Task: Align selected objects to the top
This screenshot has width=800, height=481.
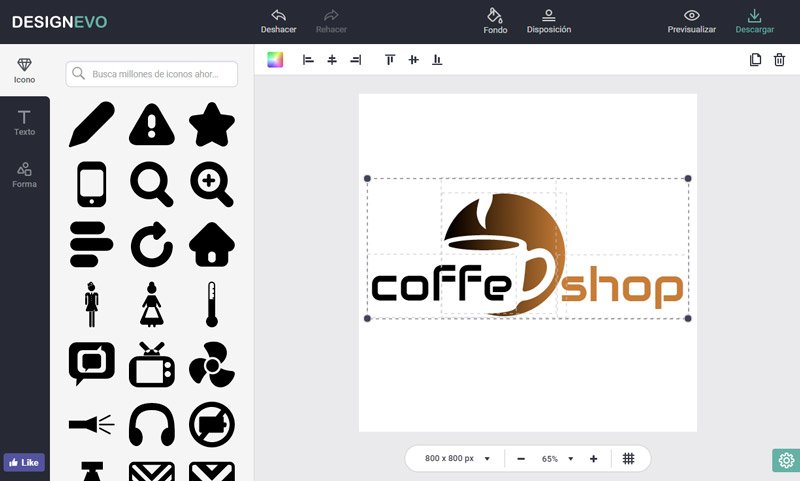Action: tap(390, 60)
